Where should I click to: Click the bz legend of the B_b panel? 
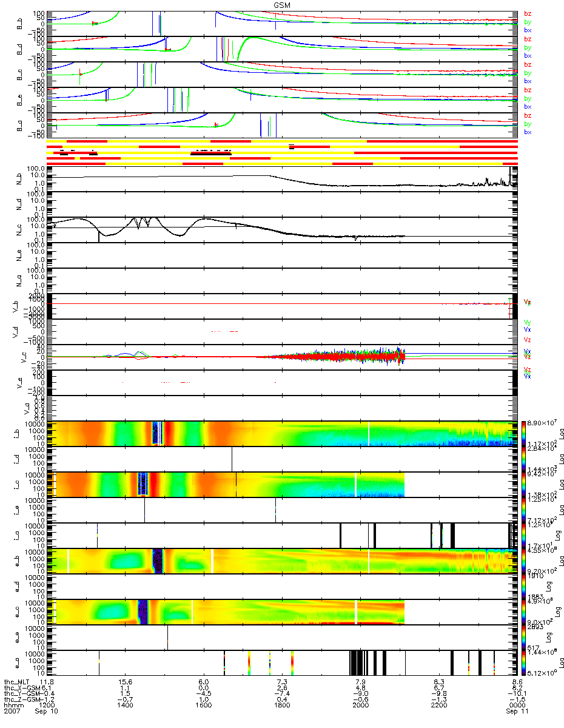(528, 13)
